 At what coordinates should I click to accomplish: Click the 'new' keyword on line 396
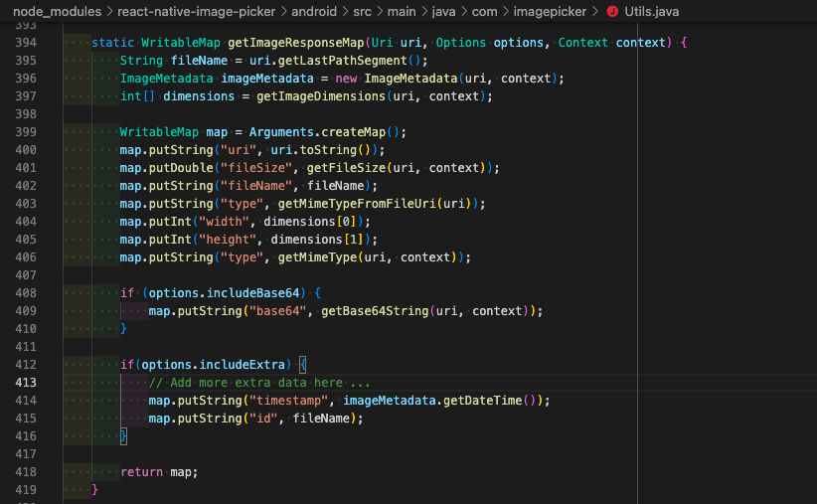[346, 79]
